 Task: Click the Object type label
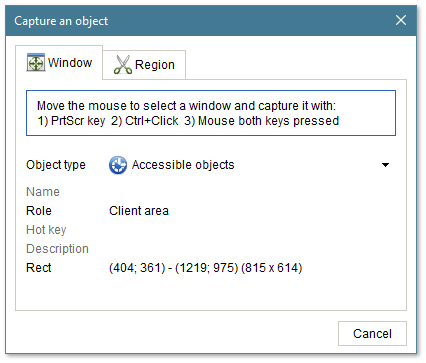[x=56, y=165]
